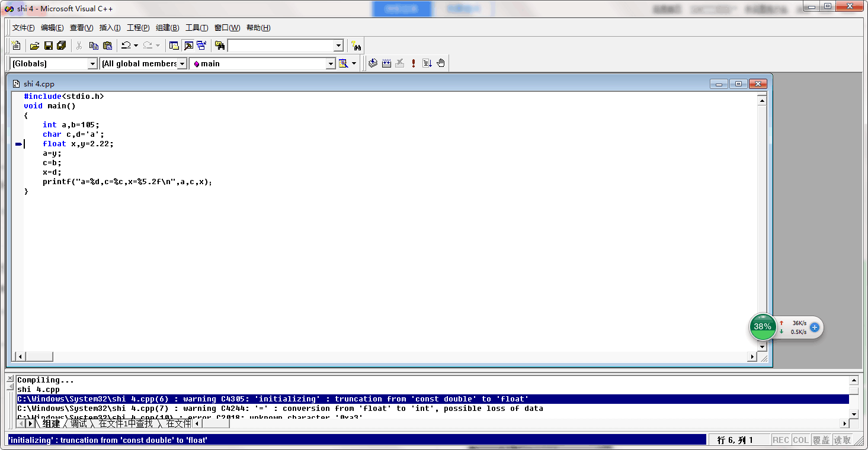Click the Compile file icon

point(373,63)
